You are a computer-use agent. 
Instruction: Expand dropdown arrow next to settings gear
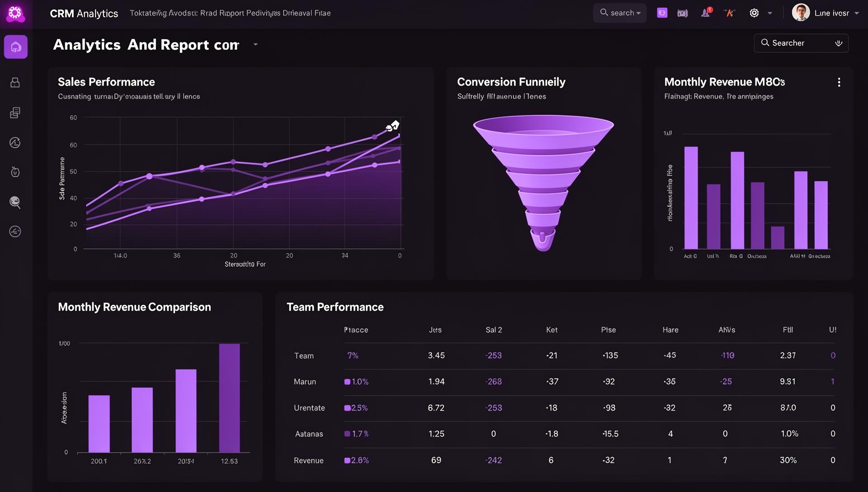770,13
